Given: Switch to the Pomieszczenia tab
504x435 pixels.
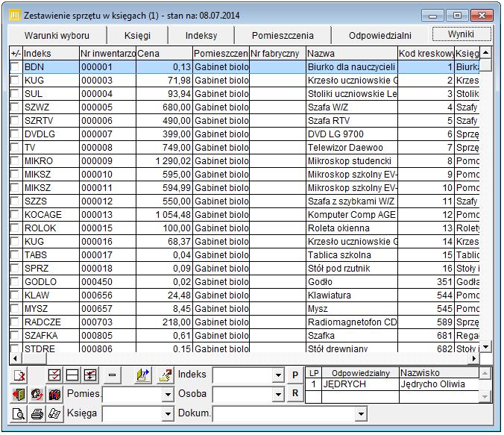Looking at the screenshot, I should tap(283, 35).
